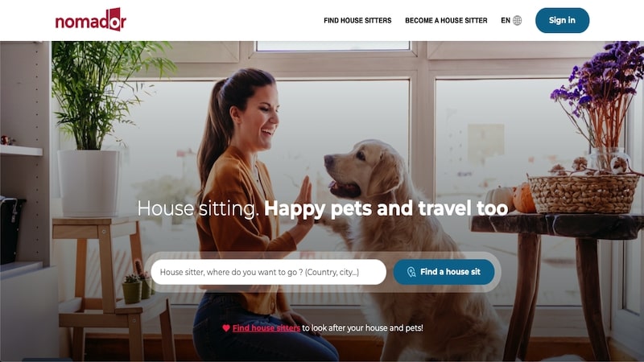
Task: Open the Become a House Sitter page
Action: [x=446, y=21]
